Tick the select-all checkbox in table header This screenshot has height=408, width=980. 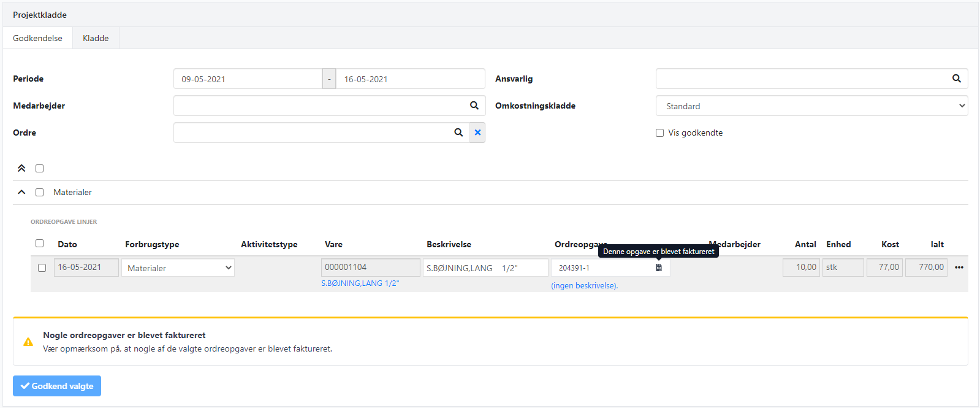[40, 244]
